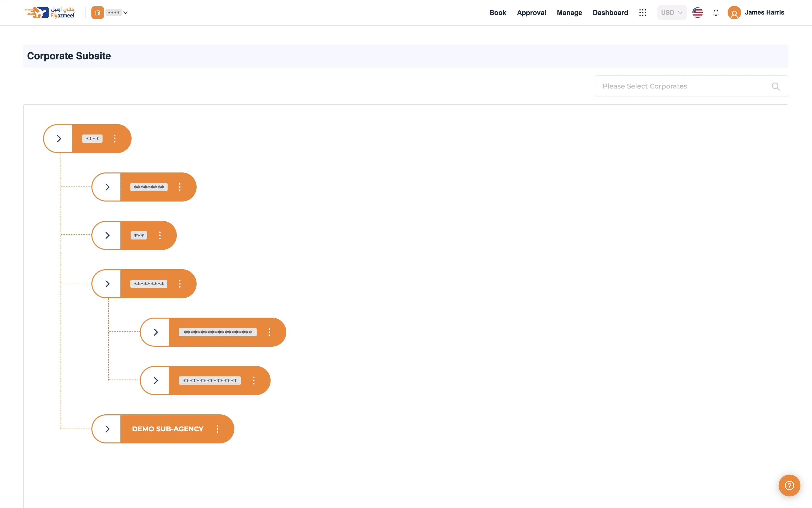This screenshot has width=812, height=508.
Task: Select the DEMO SUB-AGENCY label
Action: pos(168,429)
